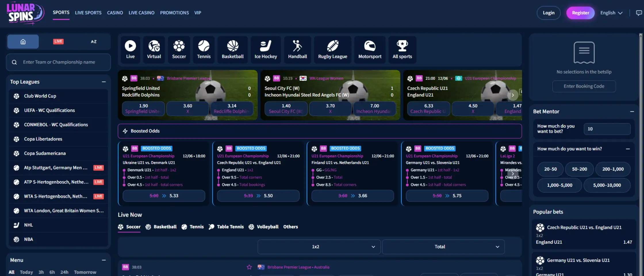644x276 pixels.
Task: Open the CASINO menu item
Action: click(x=115, y=13)
